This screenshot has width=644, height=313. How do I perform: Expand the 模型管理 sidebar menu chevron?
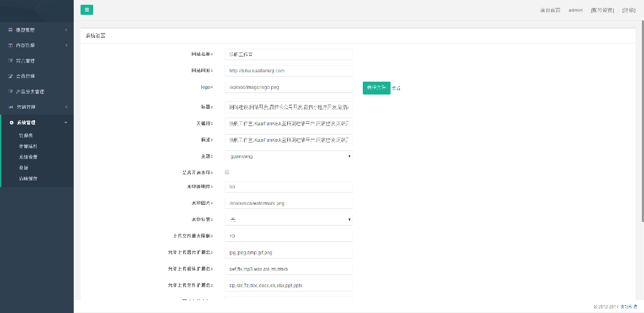(x=66, y=30)
